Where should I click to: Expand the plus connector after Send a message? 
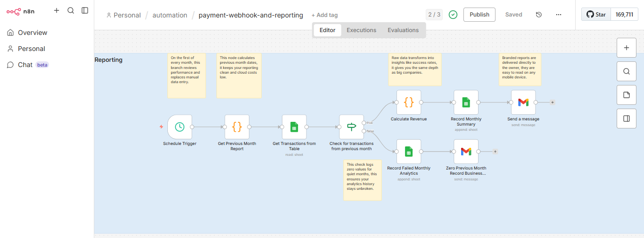(x=552, y=102)
